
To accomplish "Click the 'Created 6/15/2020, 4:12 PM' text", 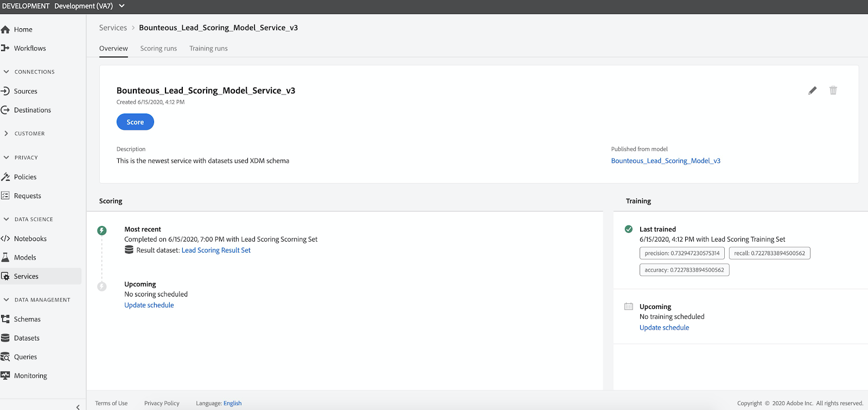I will pyautogui.click(x=150, y=102).
